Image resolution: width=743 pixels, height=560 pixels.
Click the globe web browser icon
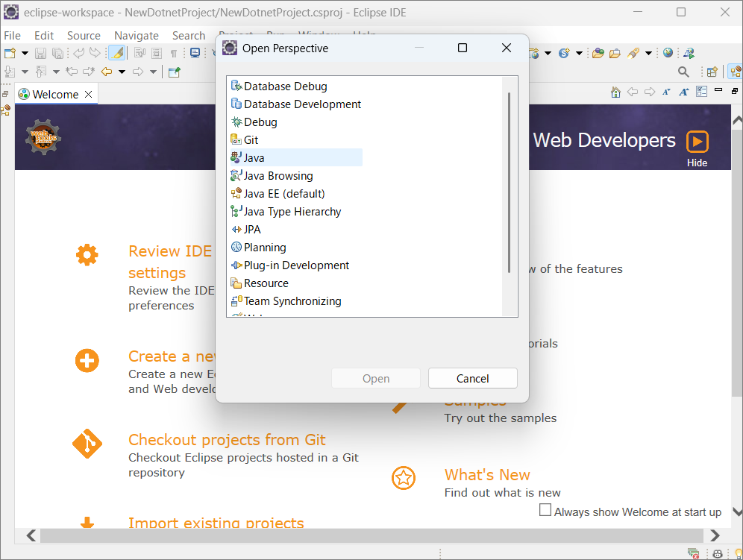pos(668,53)
